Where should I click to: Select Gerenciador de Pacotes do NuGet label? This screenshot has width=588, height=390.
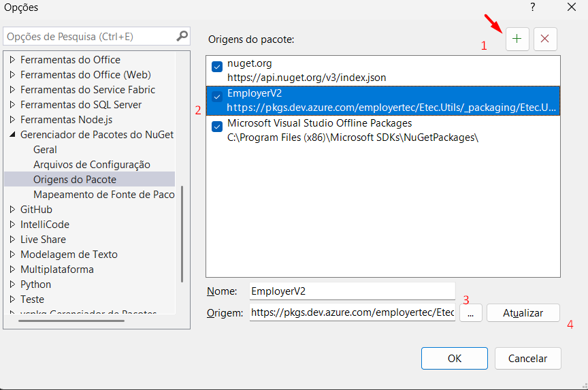point(97,135)
